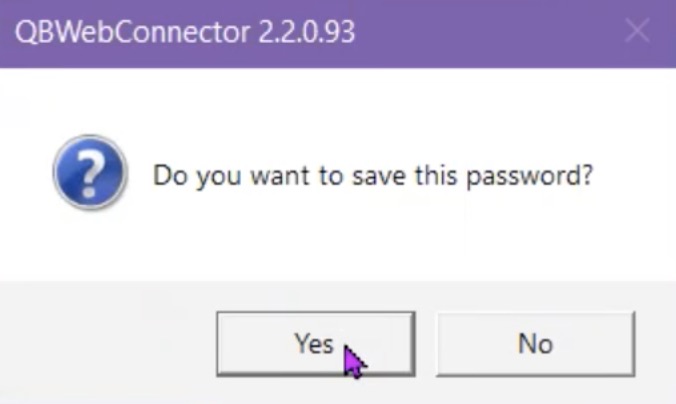Click the Yes button

[x=314, y=344]
